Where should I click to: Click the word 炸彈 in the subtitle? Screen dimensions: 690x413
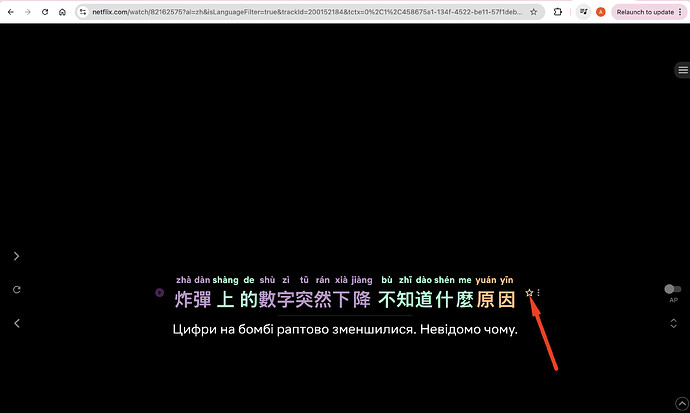pyautogui.click(x=193, y=300)
